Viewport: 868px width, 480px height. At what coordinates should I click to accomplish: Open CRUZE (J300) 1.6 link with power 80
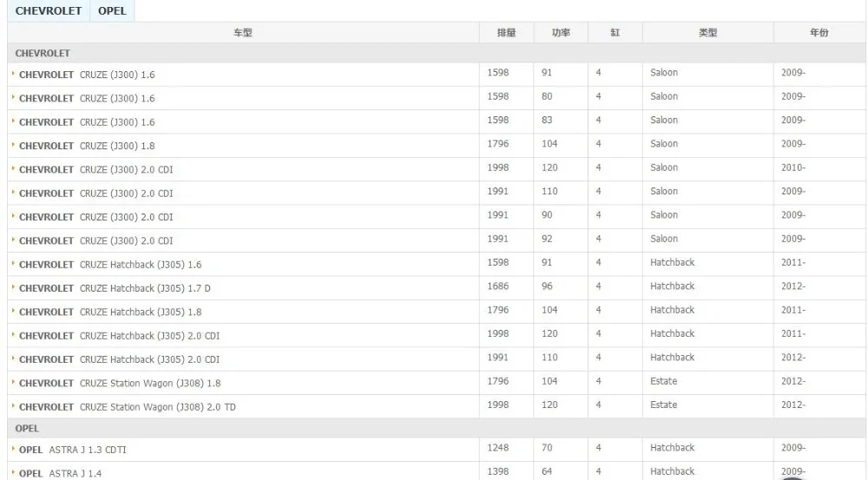[x=87, y=99]
